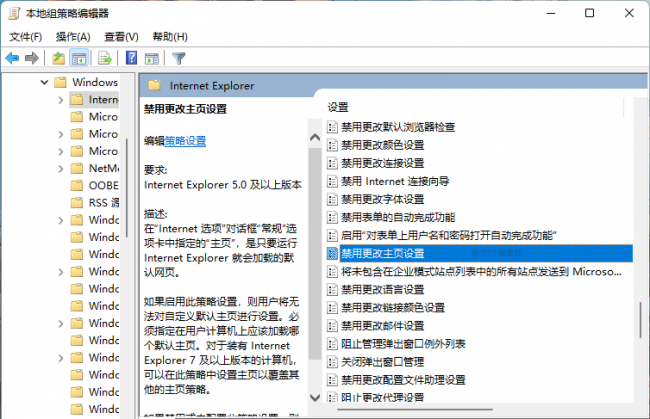Screen dimensions: 650x419
Task: Select the OOBE folder in tree
Action: pos(95,185)
